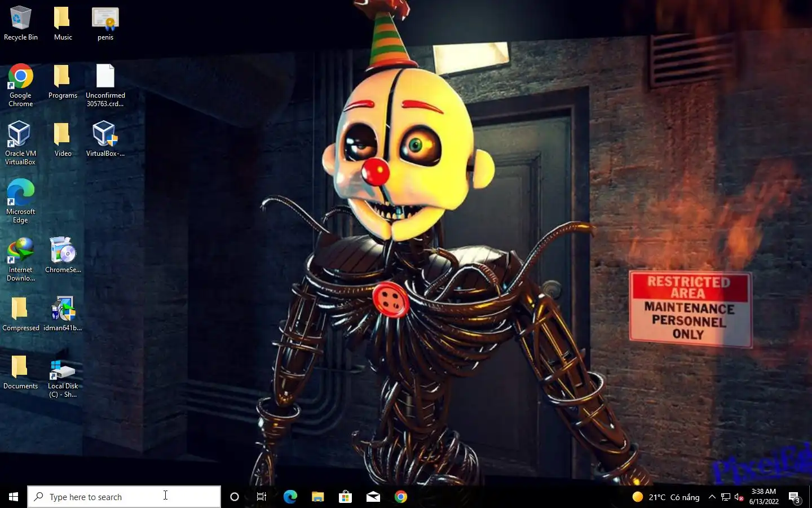Select the Internet Download Manager shortcut

point(21,260)
